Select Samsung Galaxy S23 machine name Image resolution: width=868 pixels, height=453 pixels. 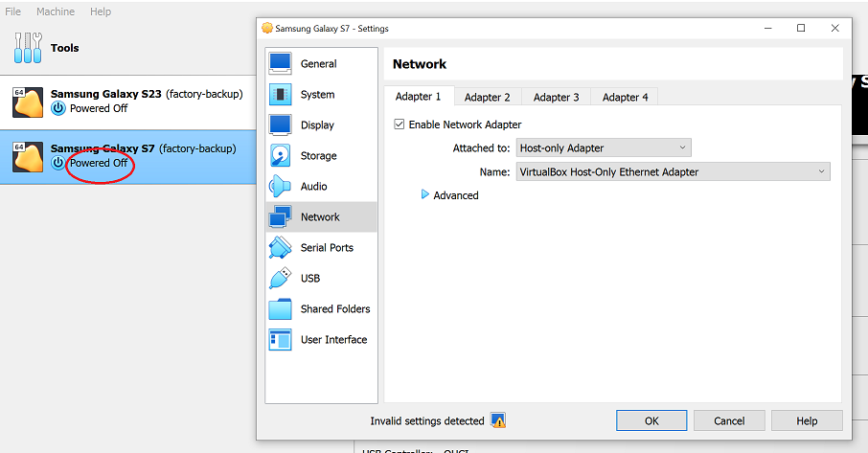[x=105, y=94]
